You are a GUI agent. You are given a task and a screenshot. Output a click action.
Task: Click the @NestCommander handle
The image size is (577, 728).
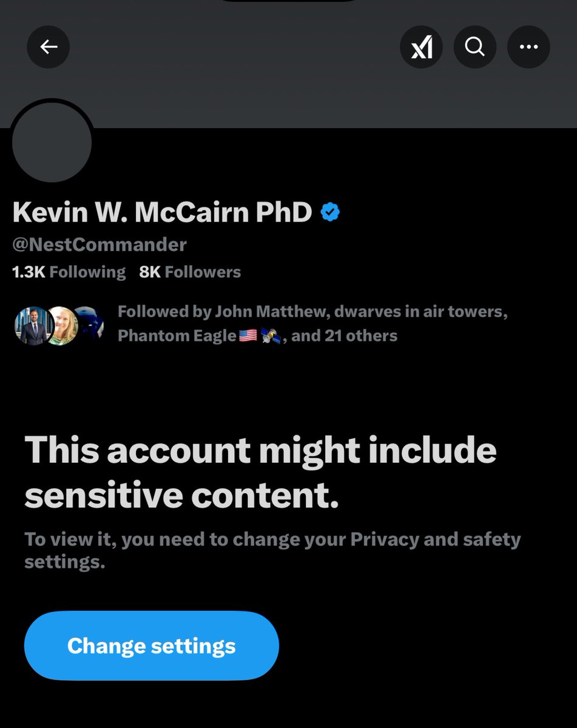(100, 244)
